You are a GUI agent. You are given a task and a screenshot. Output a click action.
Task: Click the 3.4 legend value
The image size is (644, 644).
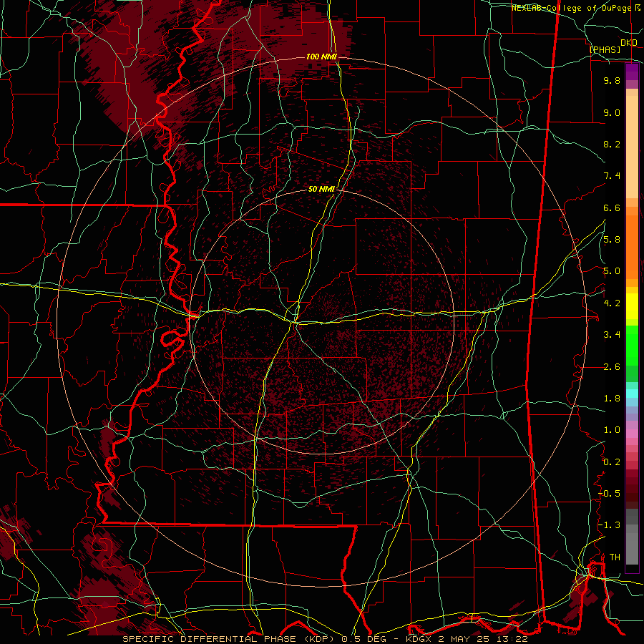tap(612, 335)
